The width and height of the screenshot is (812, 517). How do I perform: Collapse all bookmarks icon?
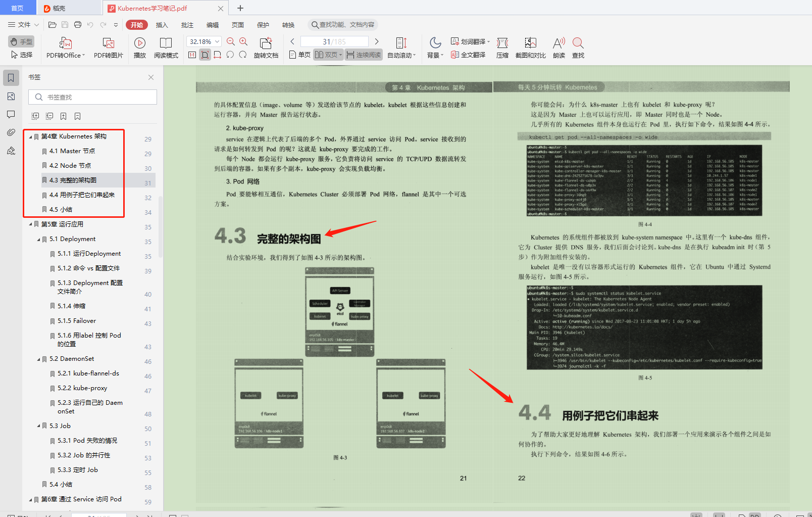(49, 116)
